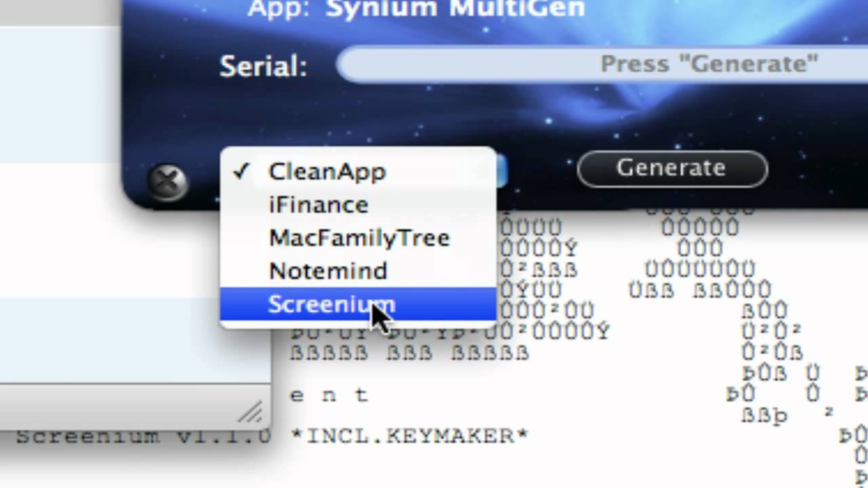Click the Synium MultiGen app title text
This screenshot has height=488, width=868.
pyautogui.click(x=455, y=9)
